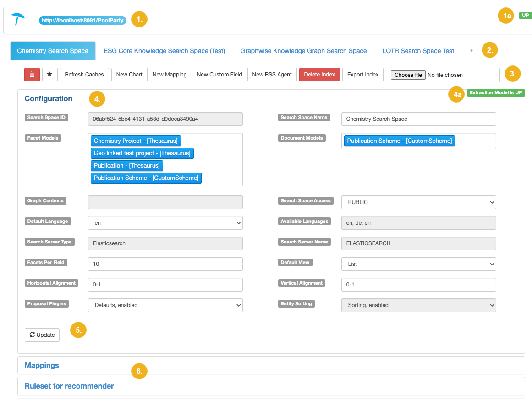Switch to LOTR Search Space Test tab

coord(418,51)
